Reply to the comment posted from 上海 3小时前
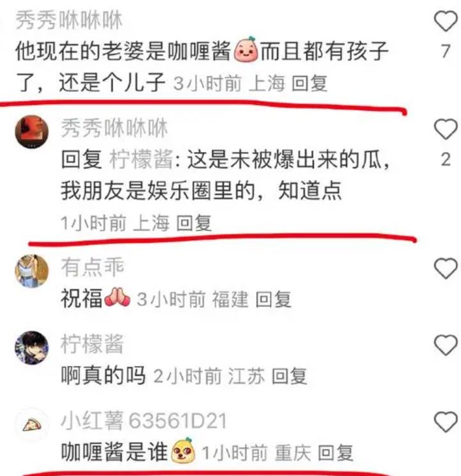 (x=309, y=83)
